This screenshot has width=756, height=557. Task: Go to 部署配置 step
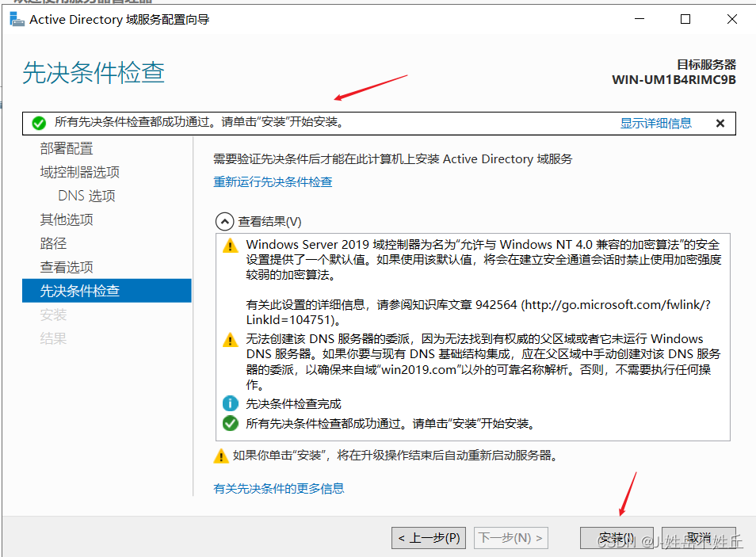(67, 148)
